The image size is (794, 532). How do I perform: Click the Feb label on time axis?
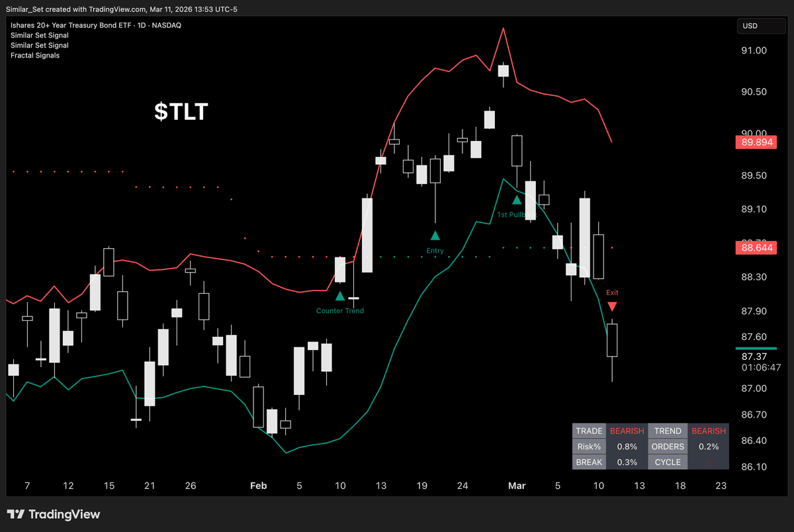click(258, 486)
